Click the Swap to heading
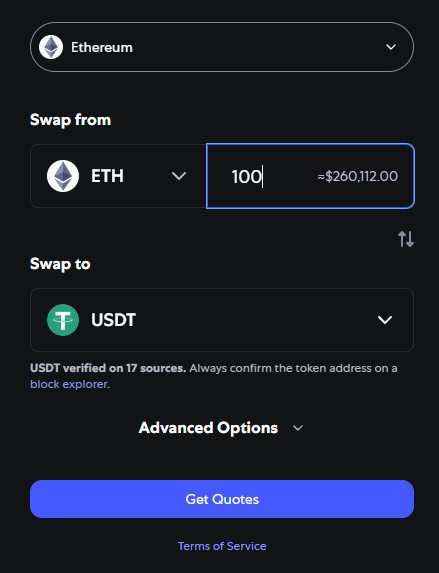Image resolution: width=439 pixels, height=573 pixels. (60, 264)
